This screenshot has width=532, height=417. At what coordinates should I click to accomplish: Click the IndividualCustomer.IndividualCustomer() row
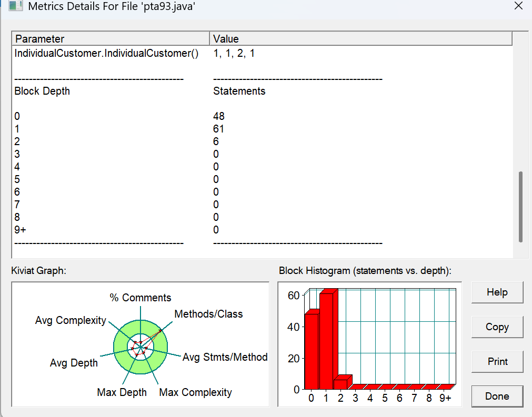pos(262,53)
